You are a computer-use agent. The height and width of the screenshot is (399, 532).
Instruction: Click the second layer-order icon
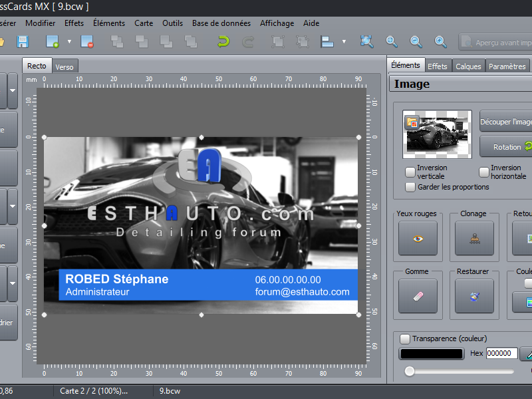(x=142, y=42)
